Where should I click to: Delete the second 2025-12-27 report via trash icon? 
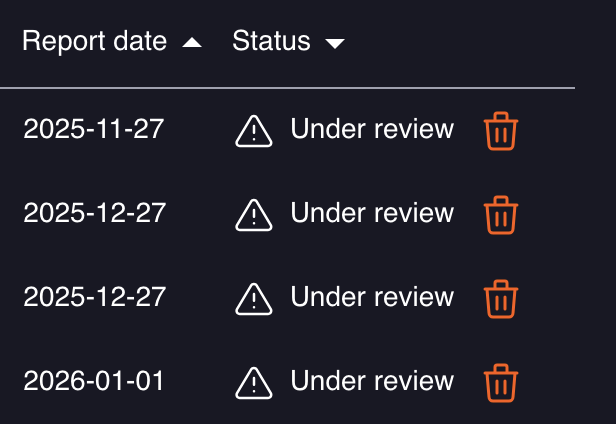(500, 299)
